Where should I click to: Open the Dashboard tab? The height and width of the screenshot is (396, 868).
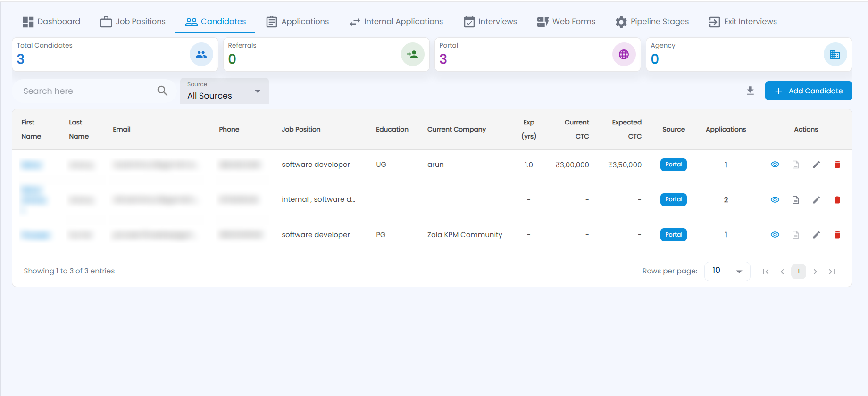pos(51,22)
